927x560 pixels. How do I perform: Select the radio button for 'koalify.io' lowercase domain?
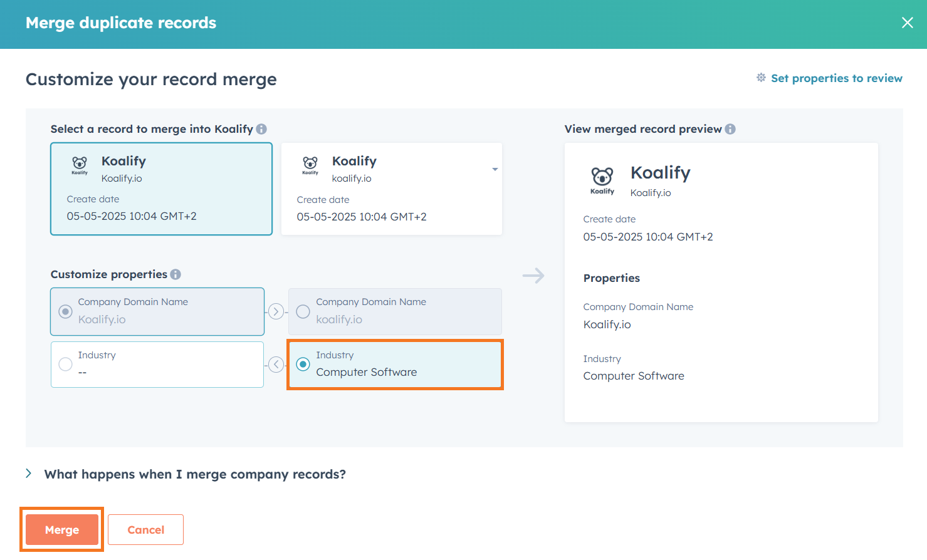pyautogui.click(x=303, y=311)
